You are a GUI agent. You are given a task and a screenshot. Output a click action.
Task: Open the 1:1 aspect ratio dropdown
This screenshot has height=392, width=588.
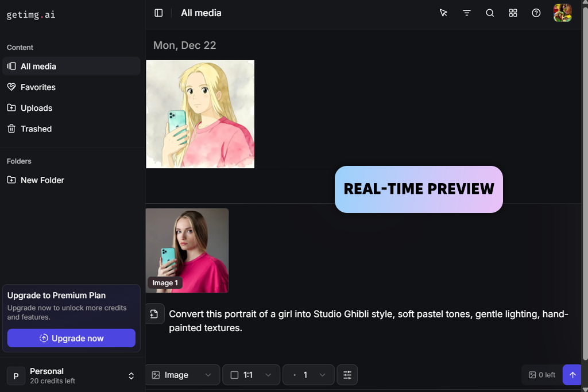[x=252, y=375]
